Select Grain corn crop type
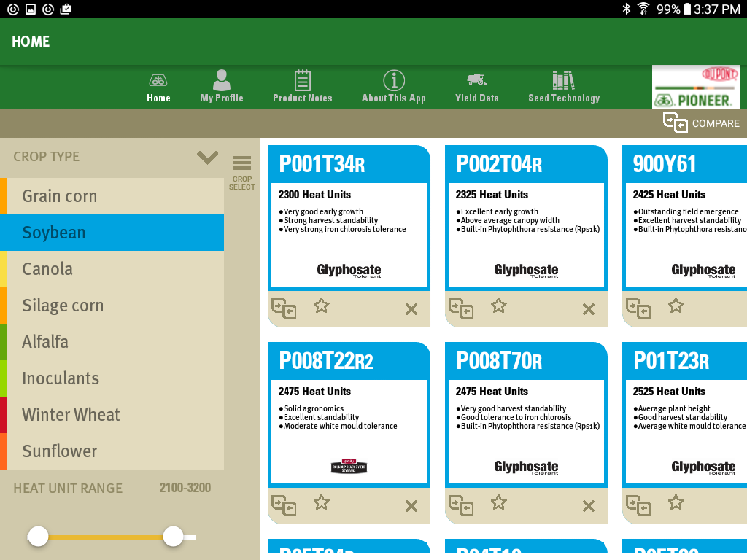Viewport: 747px width, 560px height. pos(112,196)
